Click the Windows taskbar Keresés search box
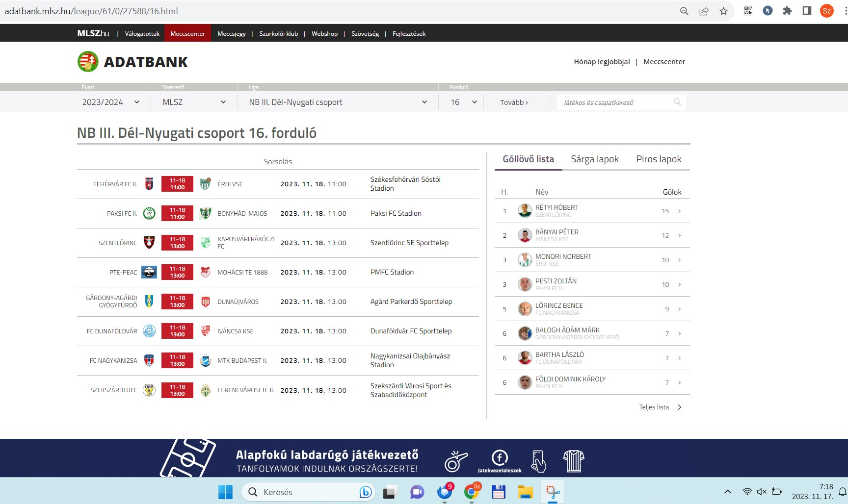This screenshot has height=504, width=848. [308, 492]
